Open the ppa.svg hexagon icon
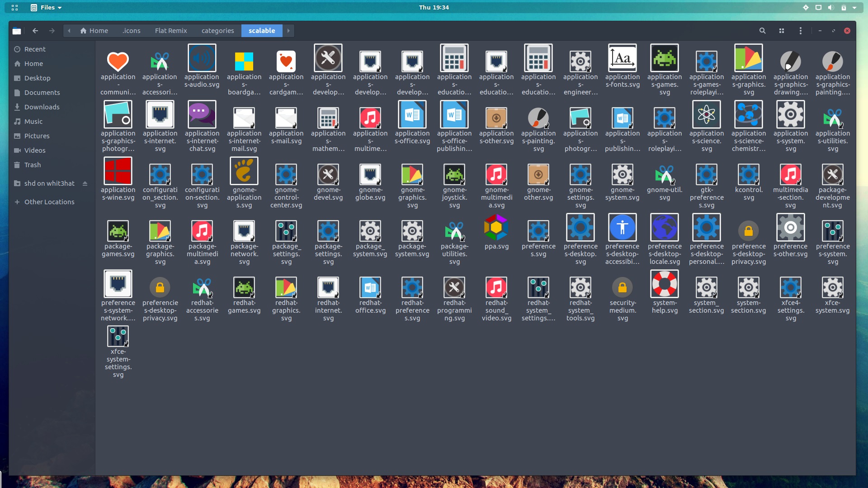This screenshot has width=868, height=488. pyautogui.click(x=496, y=228)
